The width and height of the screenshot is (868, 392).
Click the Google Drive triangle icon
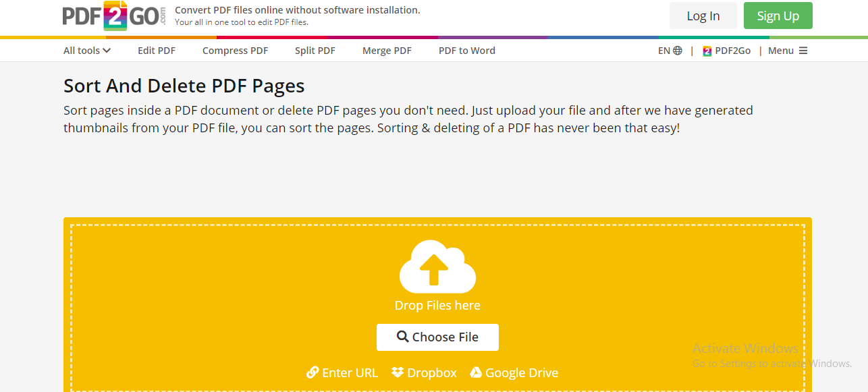pos(476,372)
